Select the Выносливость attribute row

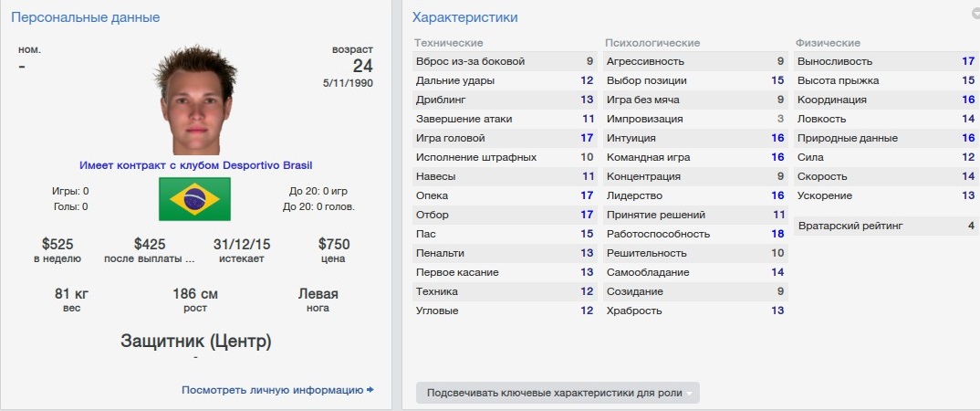click(x=886, y=61)
